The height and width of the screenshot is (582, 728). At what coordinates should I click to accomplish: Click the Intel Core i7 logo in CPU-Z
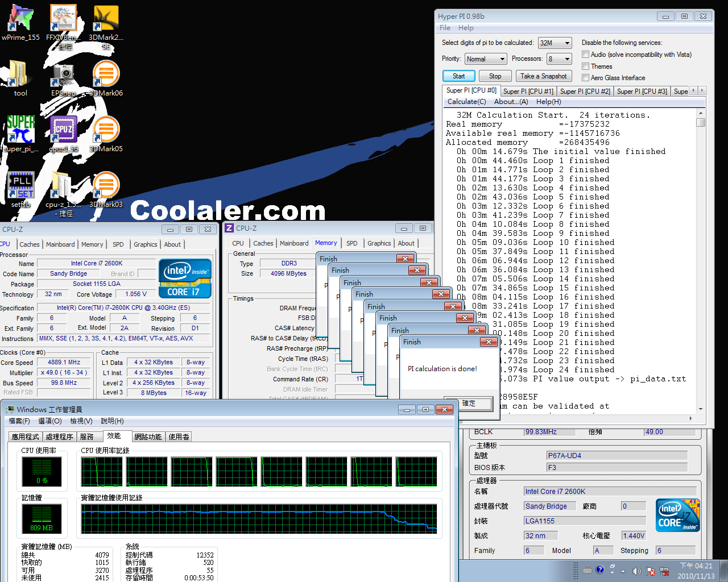[x=185, y=278]
